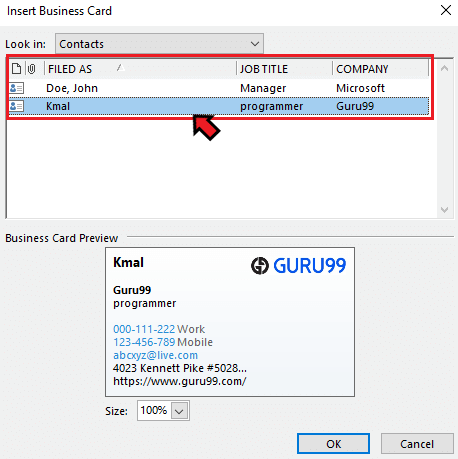Click the contact card icon beside Kmal
The width and height of the screenshot is (458, 459).
point(16,106)
